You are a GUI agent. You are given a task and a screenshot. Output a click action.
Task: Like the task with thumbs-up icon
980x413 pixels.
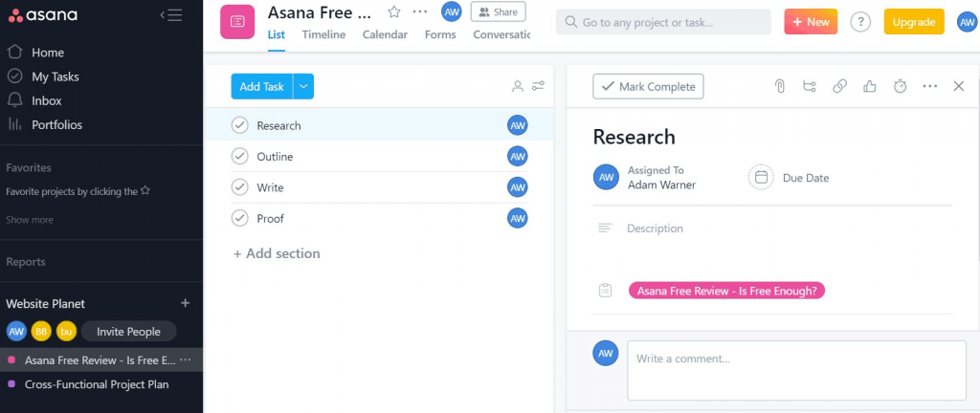(870, 86)
